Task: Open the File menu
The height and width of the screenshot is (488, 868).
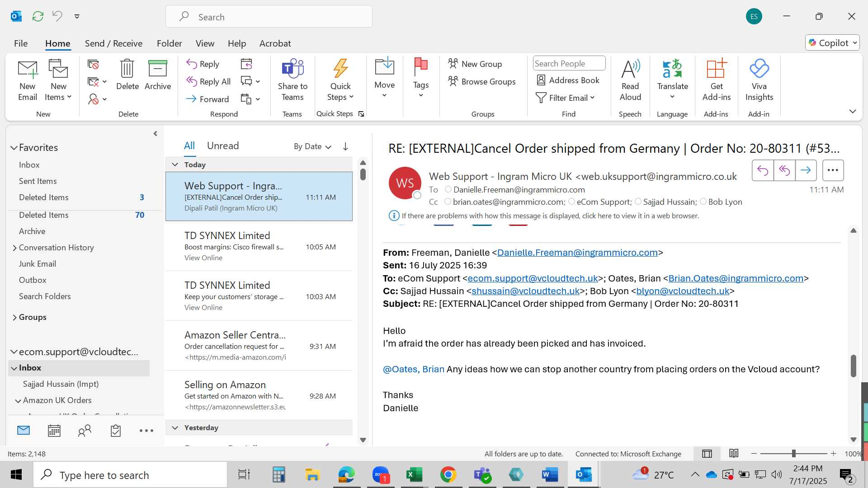Action: pyautogui.click(x=21, y=43)
